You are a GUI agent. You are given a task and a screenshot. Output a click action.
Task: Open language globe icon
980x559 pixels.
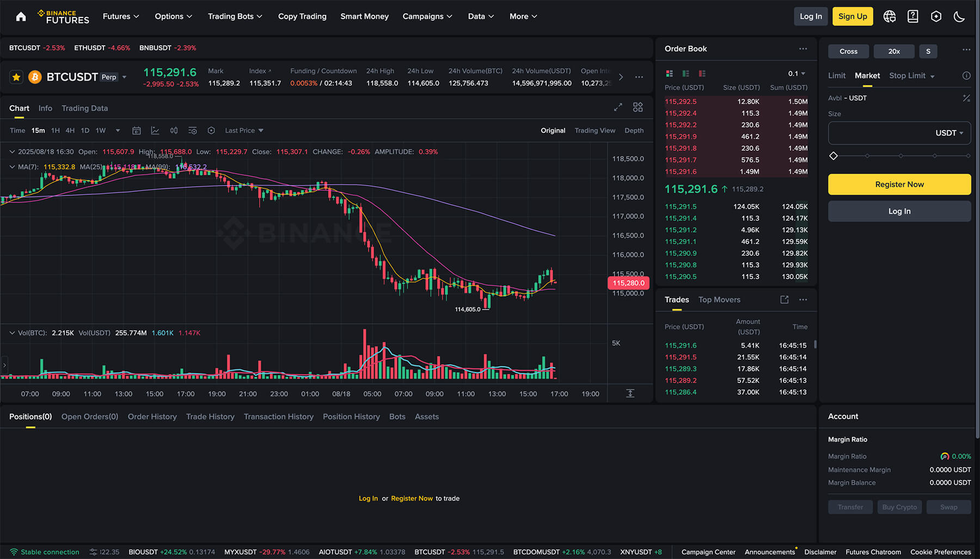[890, 16]
